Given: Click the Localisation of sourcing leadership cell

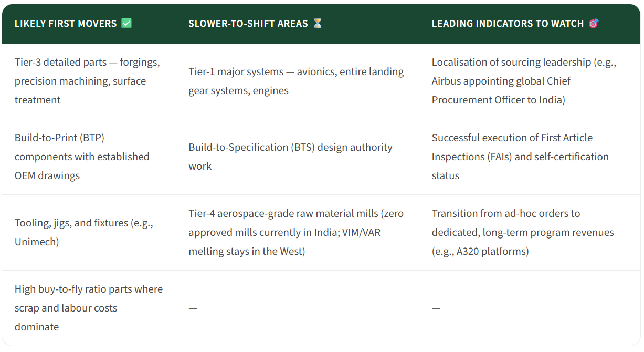Looking at the screenshot, I should (524, 81).
